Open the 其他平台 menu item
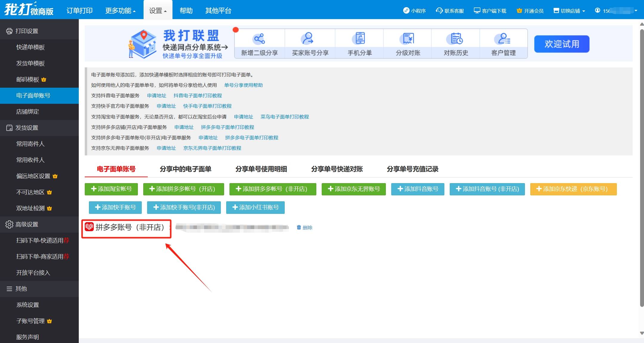 point(218,11)
